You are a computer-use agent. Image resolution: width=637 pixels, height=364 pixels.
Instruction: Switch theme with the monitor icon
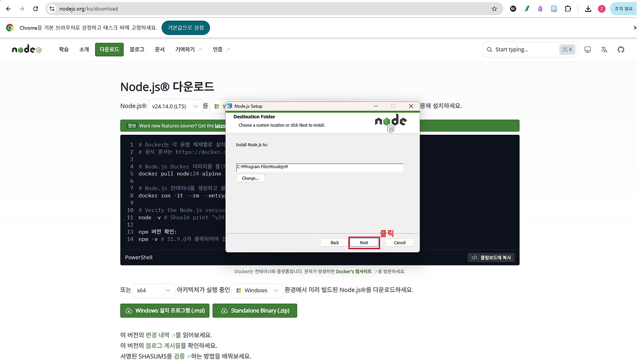pyautogui.click(x=588, y=49)
